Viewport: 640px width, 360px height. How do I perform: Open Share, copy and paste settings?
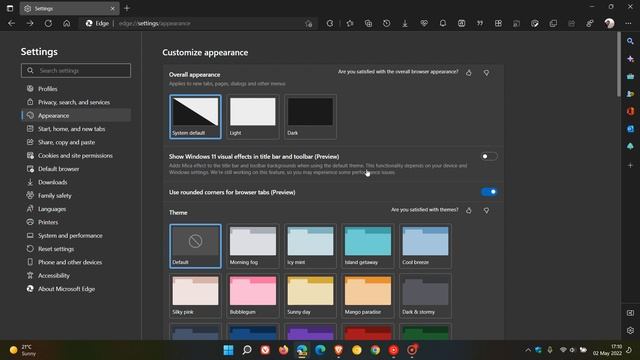pyautogui.click(x=76, y=142)
